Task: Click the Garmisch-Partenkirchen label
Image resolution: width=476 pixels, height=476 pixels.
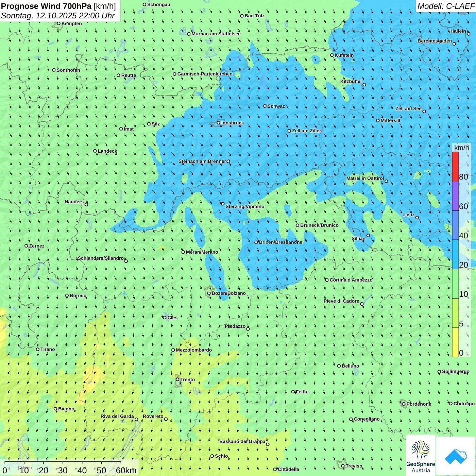Action: click(205, 74)
